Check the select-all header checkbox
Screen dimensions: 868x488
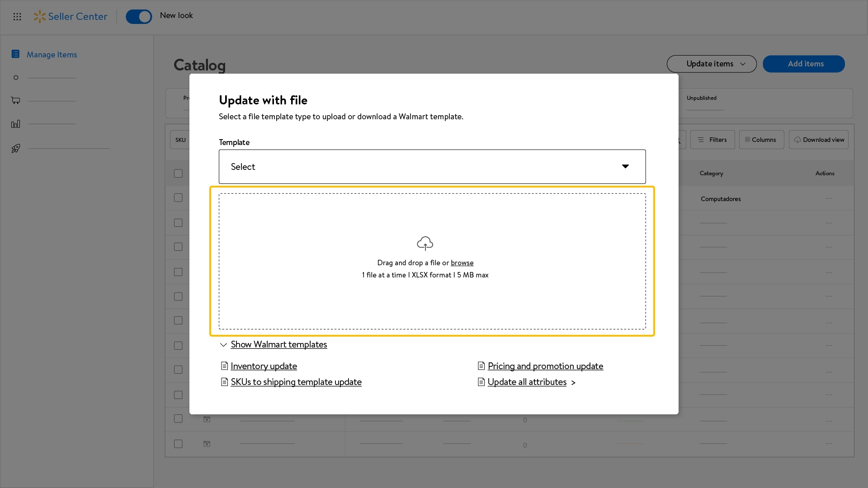pyautogui.click(x=179, y=174)
